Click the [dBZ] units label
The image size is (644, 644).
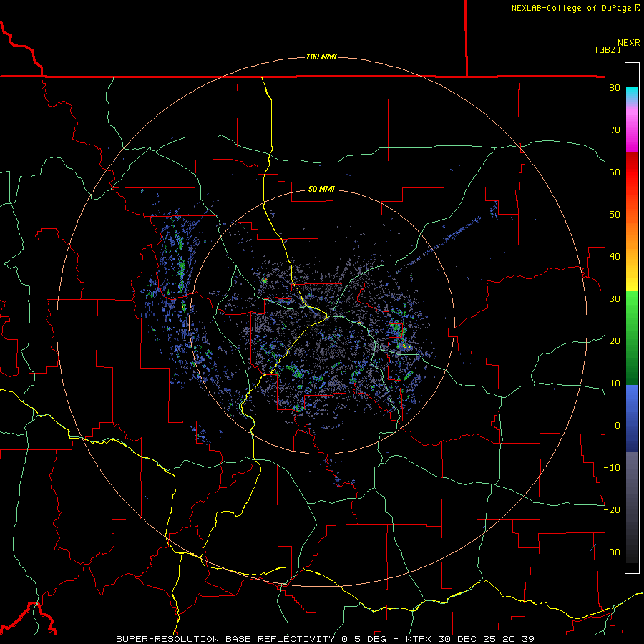coord(608,49)
